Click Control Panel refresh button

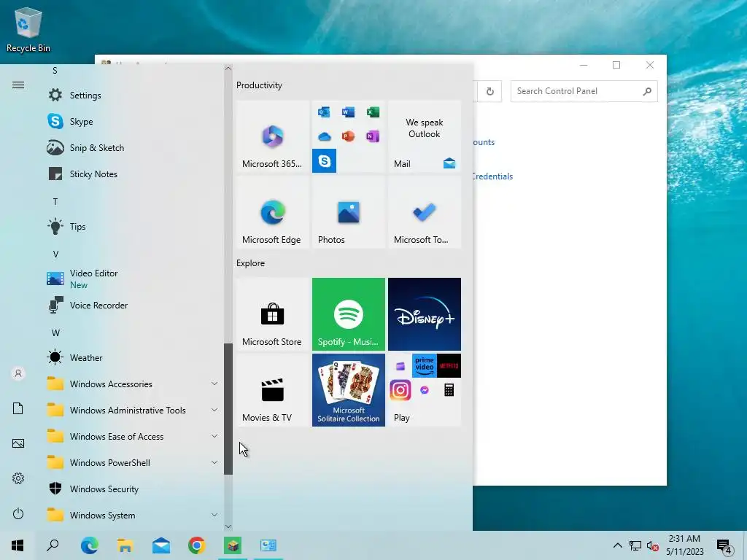489,91
